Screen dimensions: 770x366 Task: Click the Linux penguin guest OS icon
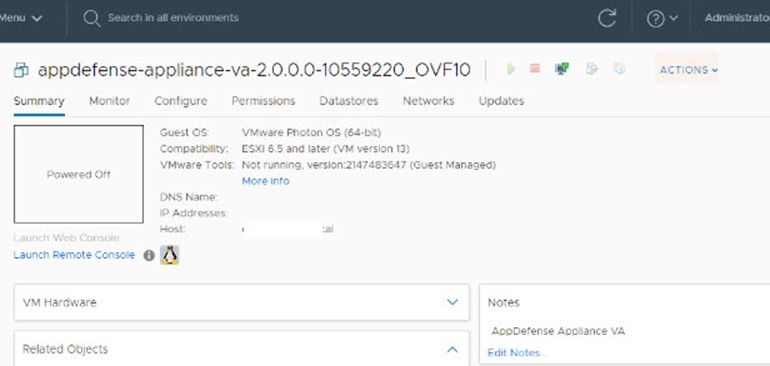coord(169,255)
